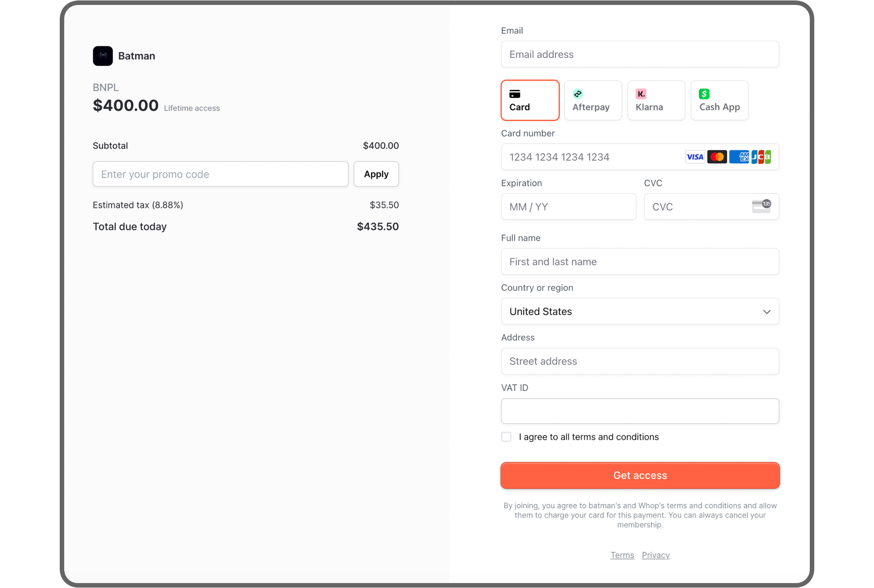Click the Visa card icon
Viewport: 874px width, 588px height.
(x=694, y=157)
